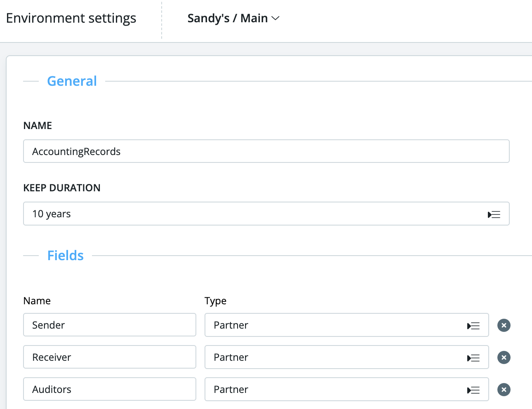Click list icon in Receiver's type selector

tap(473, 358)
